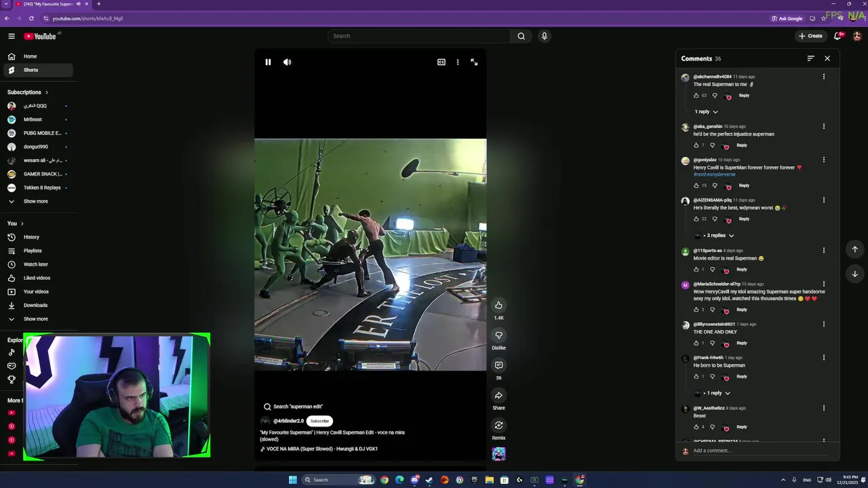Screen dimensions: 868x488
Task: Open Liked videos
Action: pyautogui.click(x=38, y=278)
